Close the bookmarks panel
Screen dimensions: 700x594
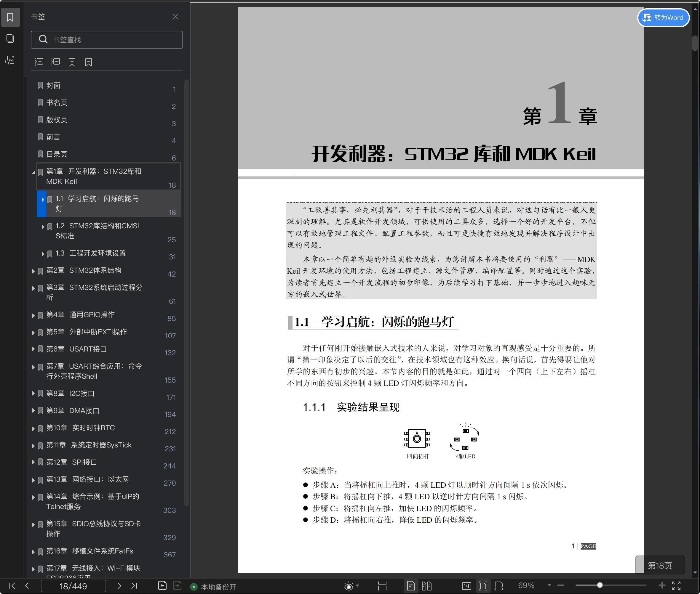coord(175,17)
